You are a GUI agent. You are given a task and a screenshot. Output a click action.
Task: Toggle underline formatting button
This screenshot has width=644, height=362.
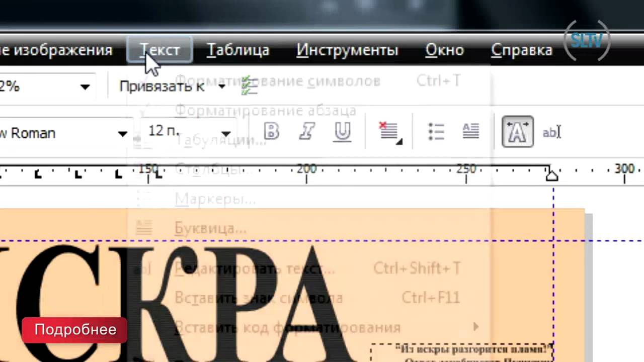pos(342,132)
